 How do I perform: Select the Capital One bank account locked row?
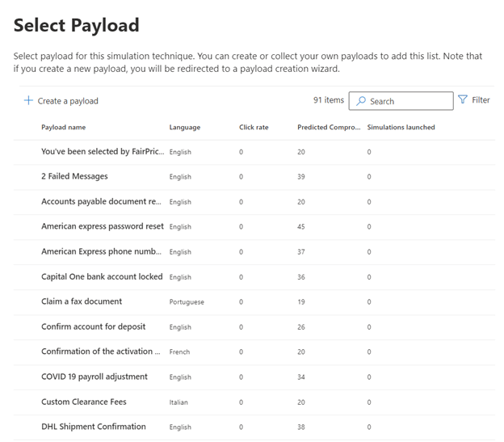102,276
